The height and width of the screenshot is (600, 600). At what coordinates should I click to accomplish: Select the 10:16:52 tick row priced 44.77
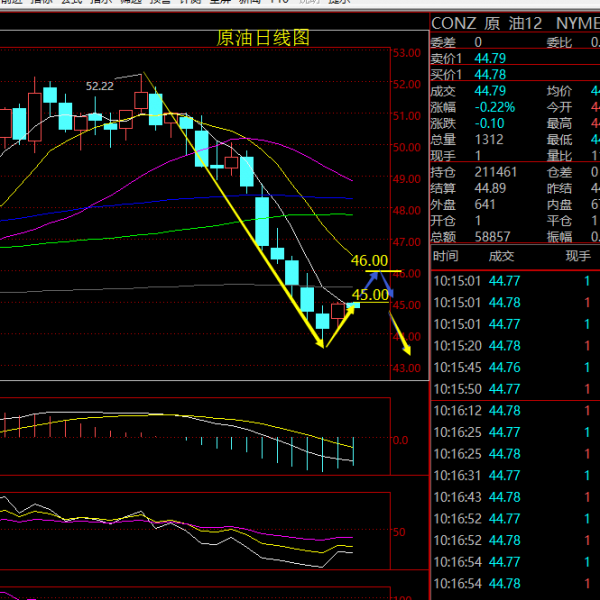pyautogui.click(x=515, y=519)
